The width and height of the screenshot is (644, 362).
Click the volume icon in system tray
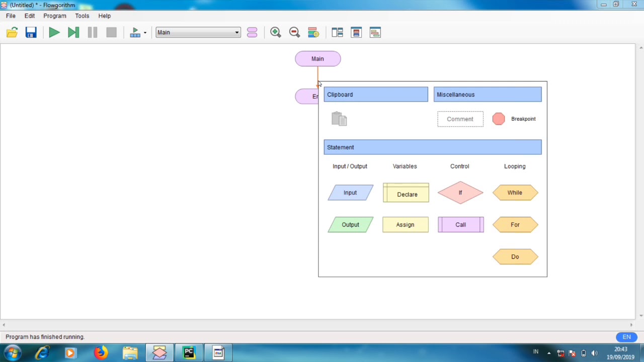[595, 353]
